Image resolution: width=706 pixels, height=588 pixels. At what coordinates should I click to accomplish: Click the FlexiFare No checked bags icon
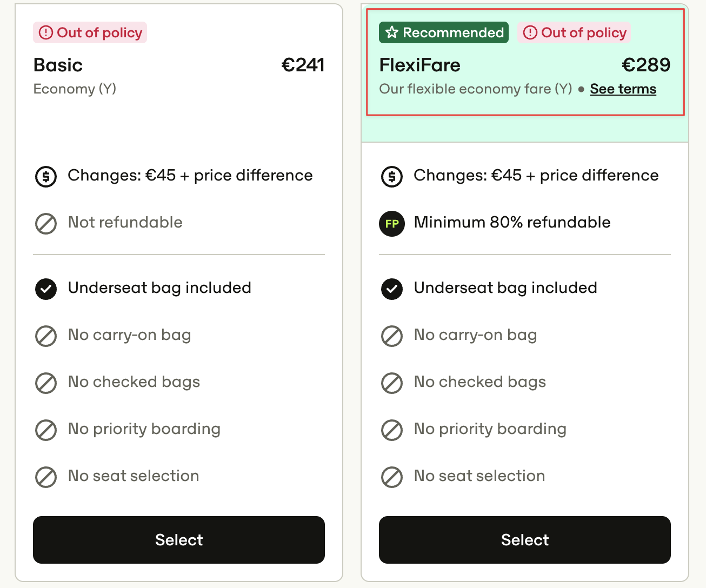(x=392, y=383)
